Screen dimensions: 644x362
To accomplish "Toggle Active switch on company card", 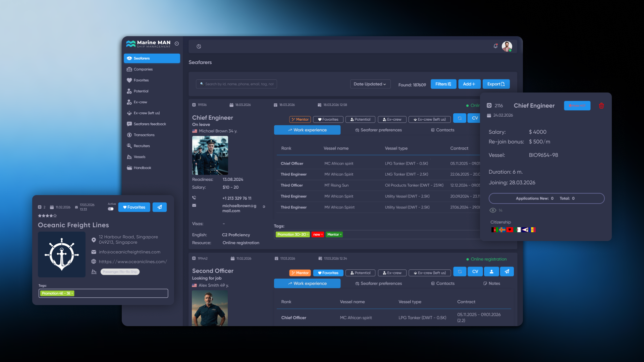I will click(x=111, y=209).
